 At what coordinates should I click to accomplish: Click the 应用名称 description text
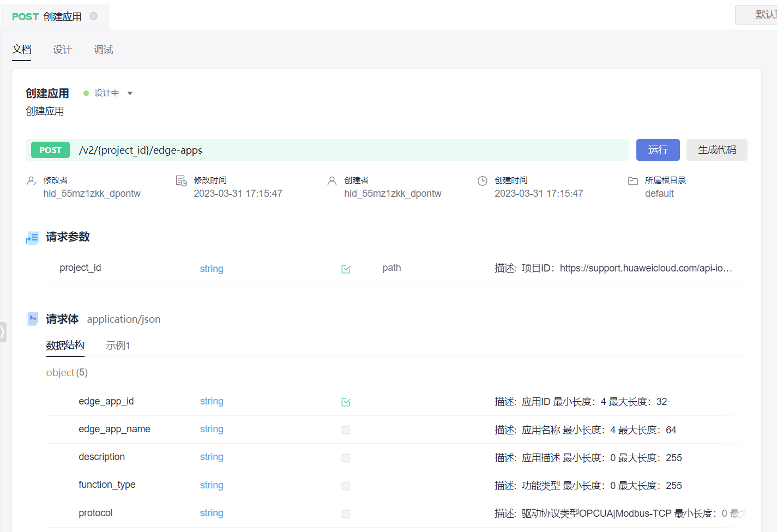pos(586,430)
